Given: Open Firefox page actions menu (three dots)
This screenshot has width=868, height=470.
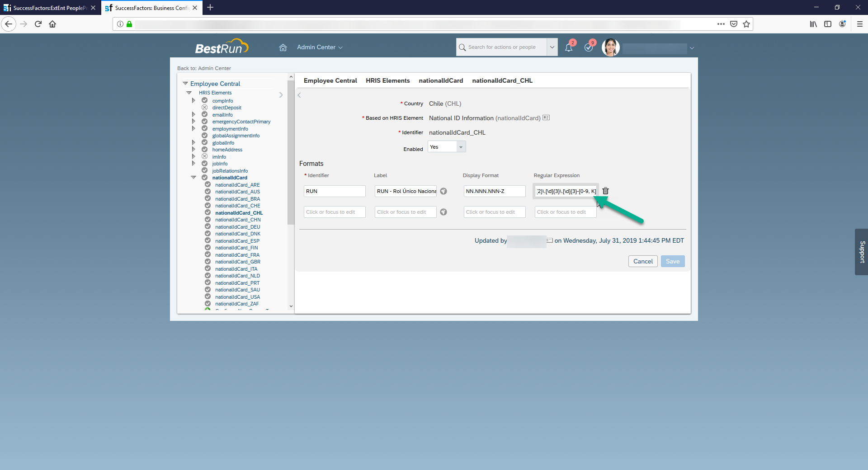Looking at the screenshot, I should tap(721, 24).
